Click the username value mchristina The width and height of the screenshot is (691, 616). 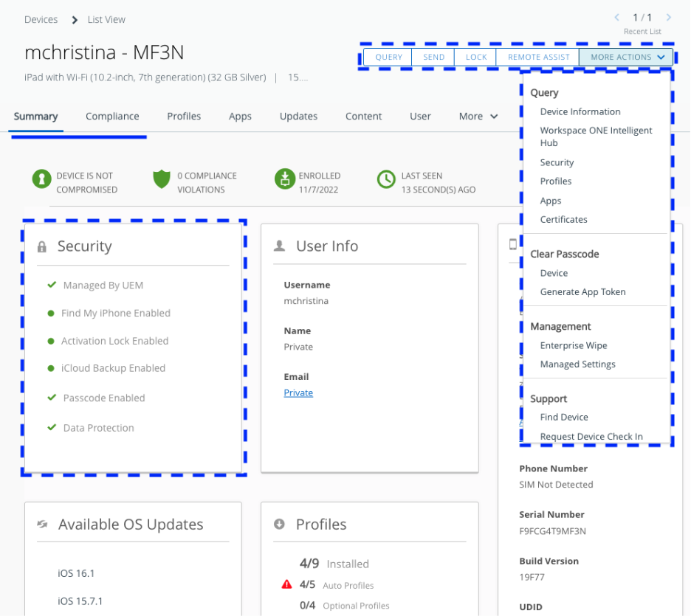tap(306, 301)
